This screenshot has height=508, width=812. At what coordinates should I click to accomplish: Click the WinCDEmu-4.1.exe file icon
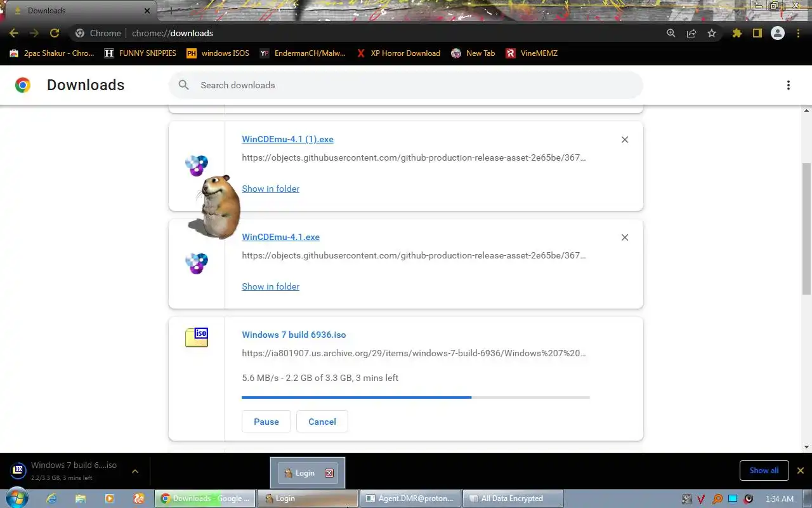click(197, 263)
